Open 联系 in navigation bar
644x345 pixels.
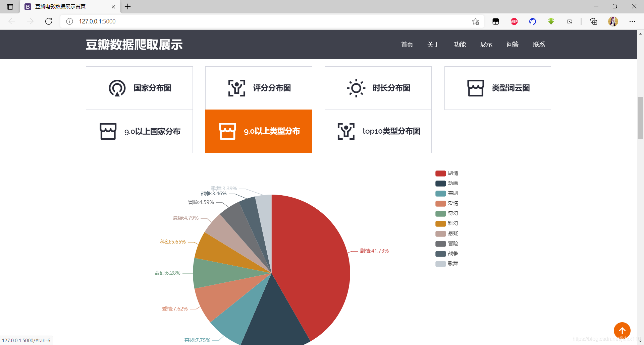pos(539,45)
